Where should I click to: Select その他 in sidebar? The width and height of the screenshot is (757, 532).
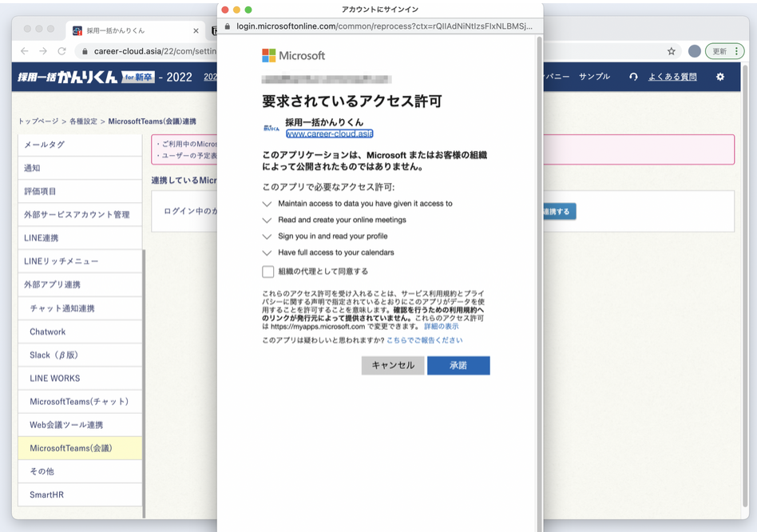click(x=80, y=471)
